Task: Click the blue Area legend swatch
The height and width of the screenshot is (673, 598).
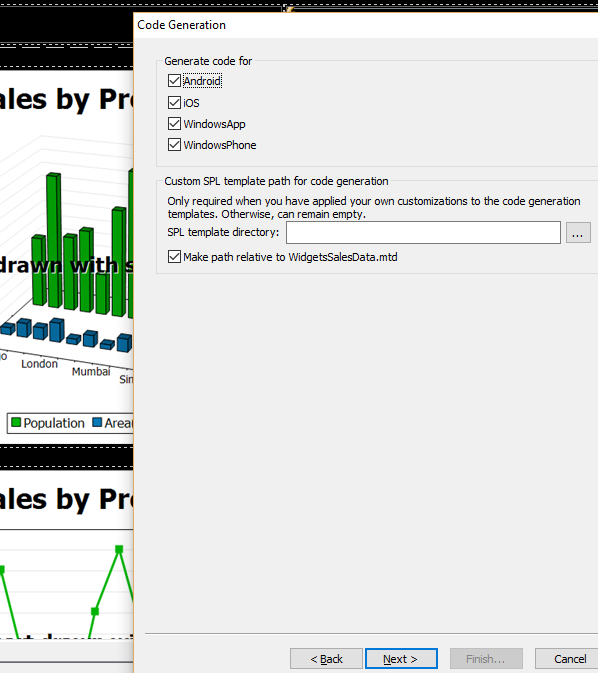Action: (97, 423)
